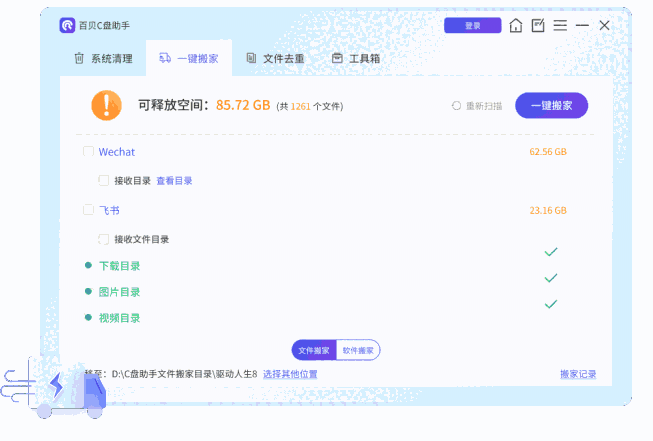Viewport: 653px width, 441px height.
Task: Click the 62.56 GB size value
Action: [548, 152]
